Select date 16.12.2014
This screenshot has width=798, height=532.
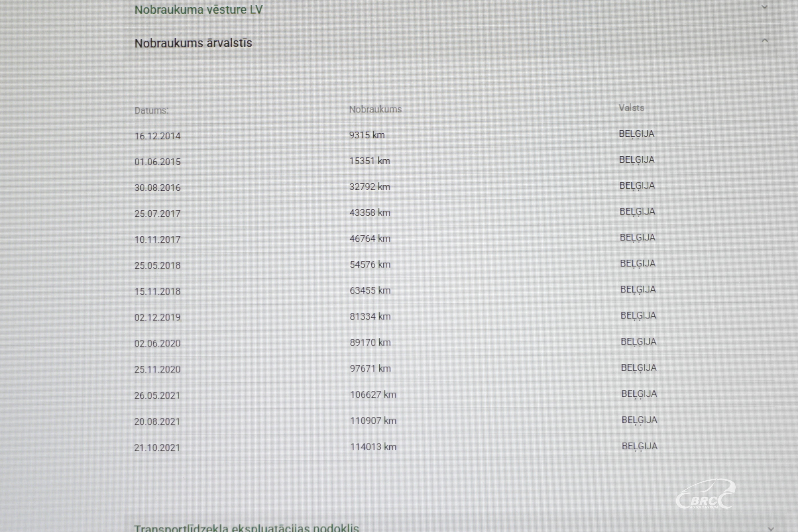[x=157, y=136]
